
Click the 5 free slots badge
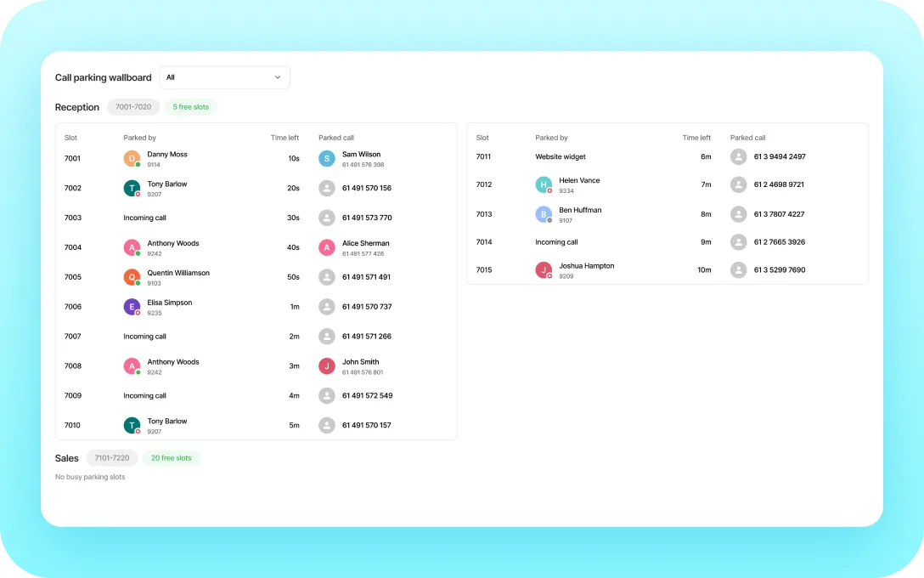(x=191, y=107)
